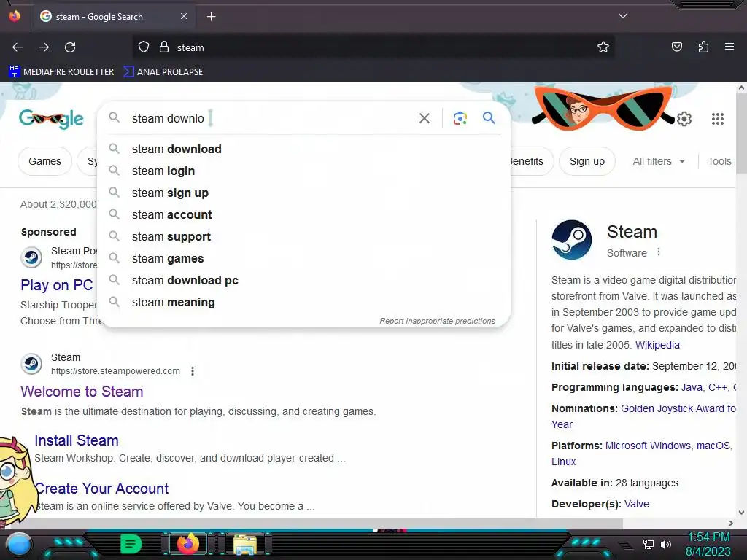
Task: Open the Golden Joystick Award link
Action: click(678, 408)
